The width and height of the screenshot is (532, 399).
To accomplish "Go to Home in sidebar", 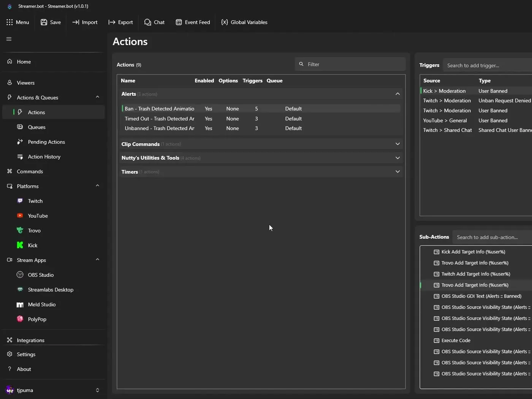I will pyautogui.click(x=53, y=62).
